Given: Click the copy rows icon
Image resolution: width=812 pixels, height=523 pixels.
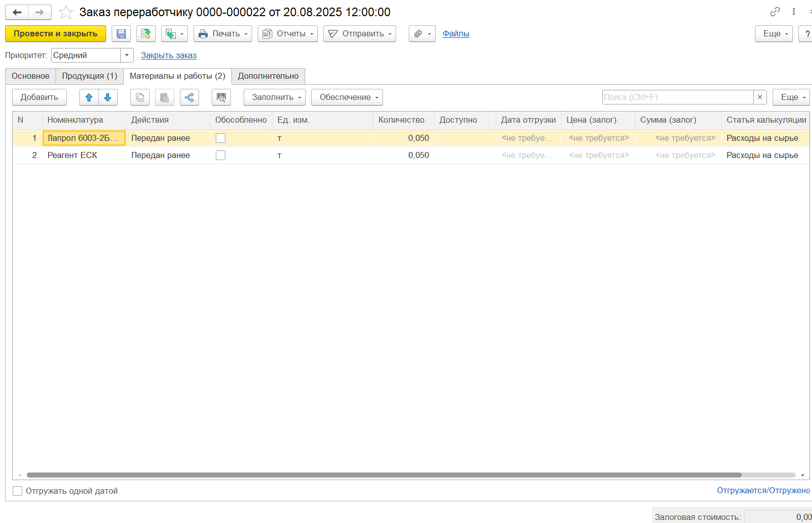Looking at the screenshot, I should pyautogui.click(x=140, y=97).
